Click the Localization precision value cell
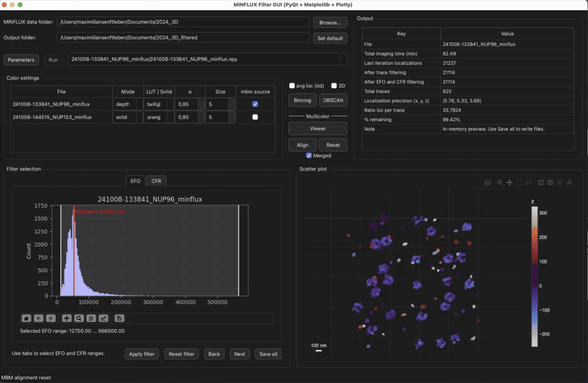 coord(507,101)
